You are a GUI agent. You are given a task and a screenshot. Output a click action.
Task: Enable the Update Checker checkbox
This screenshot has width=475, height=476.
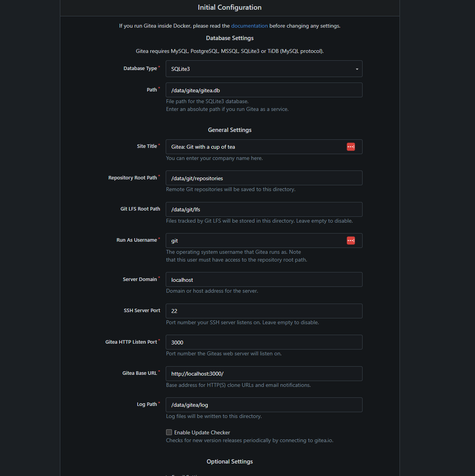pyautogui.click(x=169, y=432)
